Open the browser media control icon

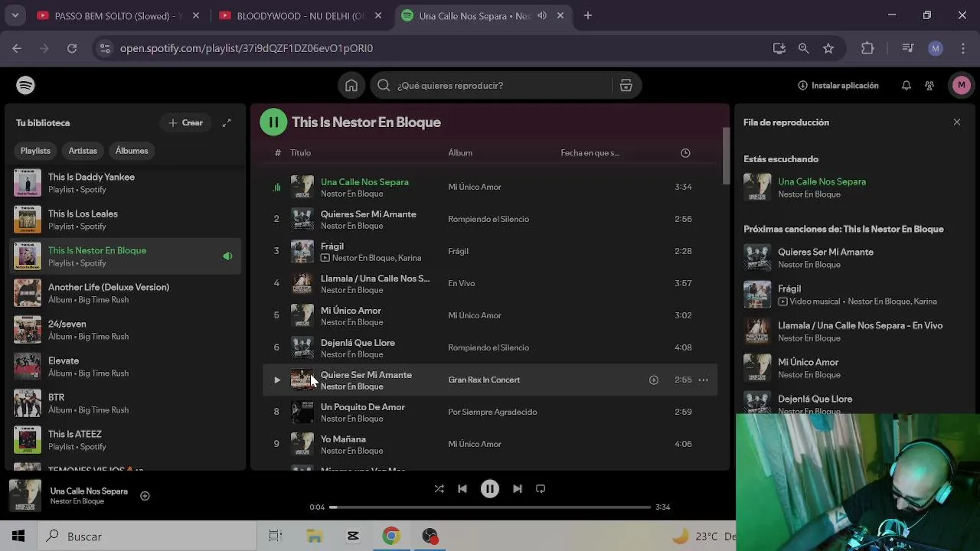[908, 48]
